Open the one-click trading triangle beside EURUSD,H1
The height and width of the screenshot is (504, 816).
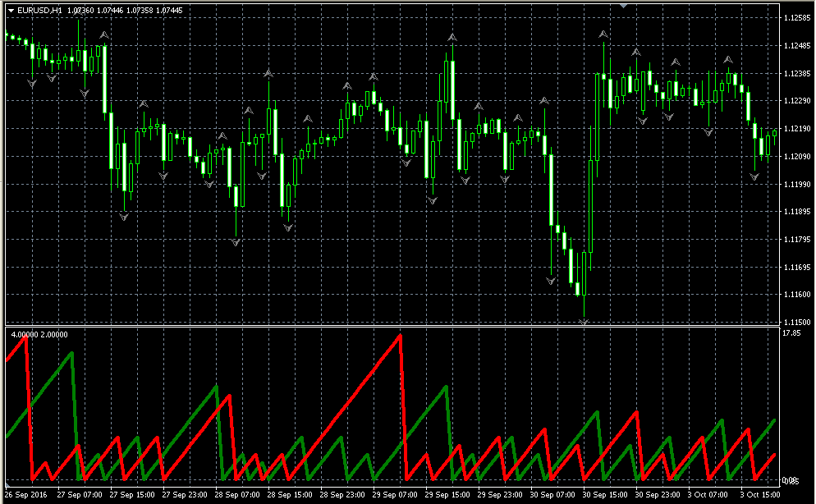point(11,11)
